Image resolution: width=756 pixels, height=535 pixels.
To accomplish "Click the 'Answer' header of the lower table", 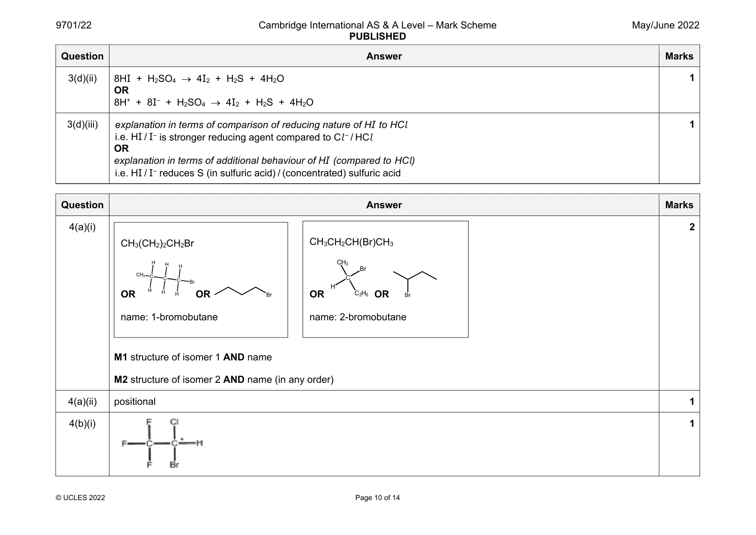I will click(384, 205).
